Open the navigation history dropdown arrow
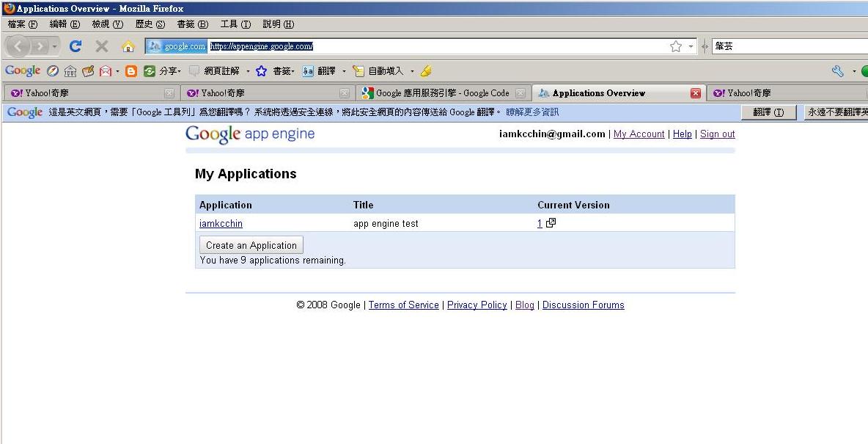Screen dimensions: 868x444 [55, 46]
